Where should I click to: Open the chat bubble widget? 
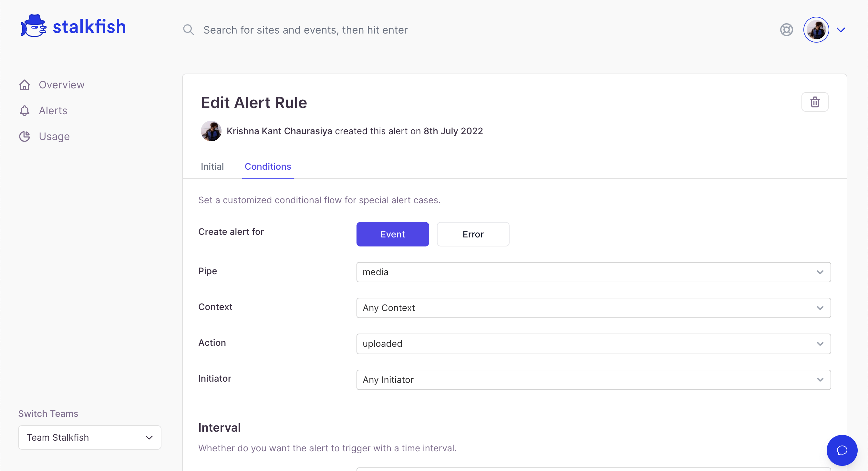842,450
